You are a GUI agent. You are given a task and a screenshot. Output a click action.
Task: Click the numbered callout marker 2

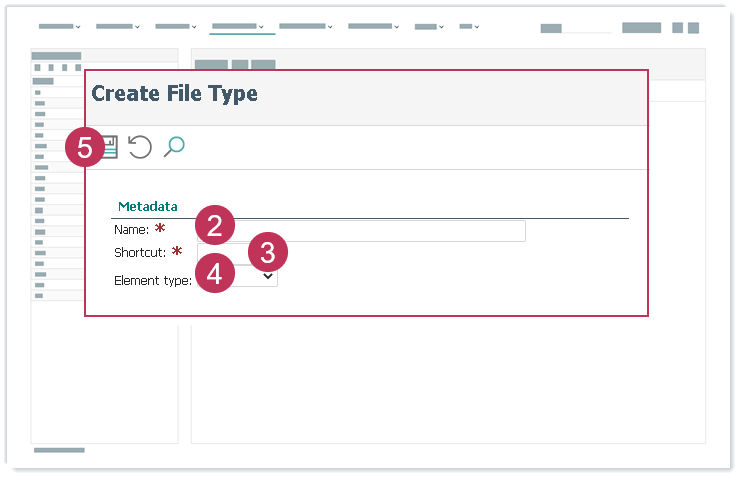coord(215,226)
